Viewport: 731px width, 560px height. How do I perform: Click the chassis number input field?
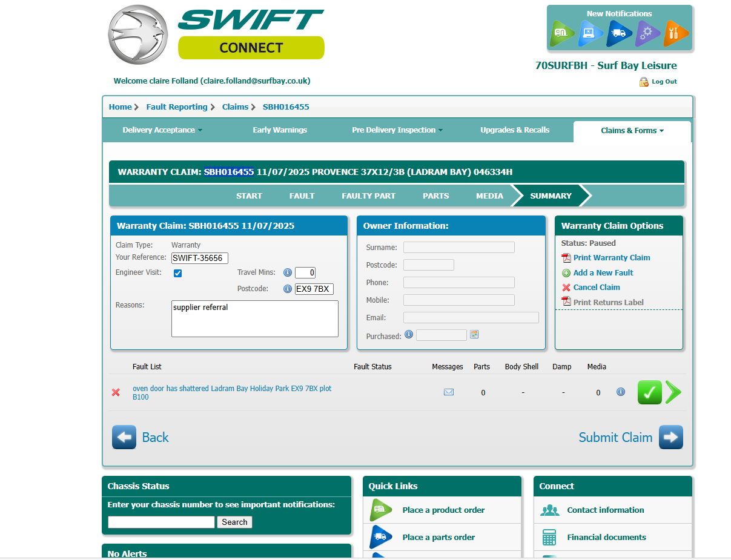[161, 522]
